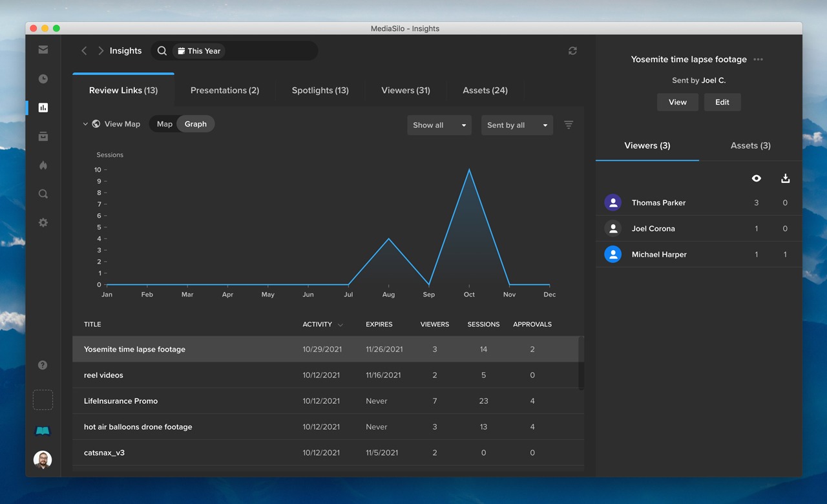Open the Viewers (31) tab
Screen dimensions: 827x504
point(406,90)
